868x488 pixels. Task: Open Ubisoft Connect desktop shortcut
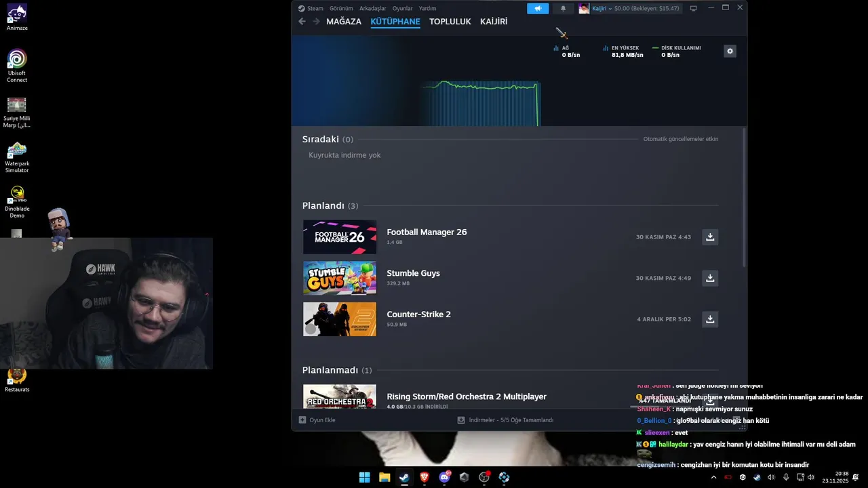click(x=17, y=66)
